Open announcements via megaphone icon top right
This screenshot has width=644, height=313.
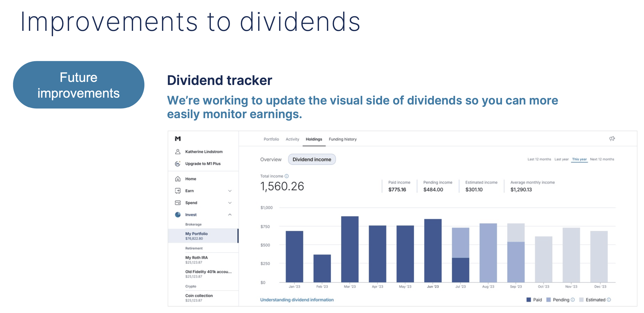(x=612, y=139)
